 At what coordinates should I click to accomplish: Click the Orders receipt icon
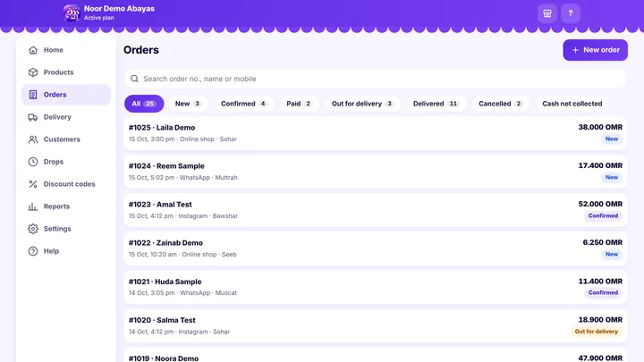point(33,95)
